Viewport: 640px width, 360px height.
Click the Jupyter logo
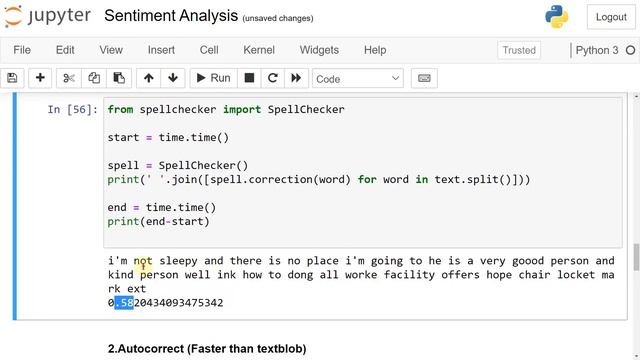(x=48, y=16)
